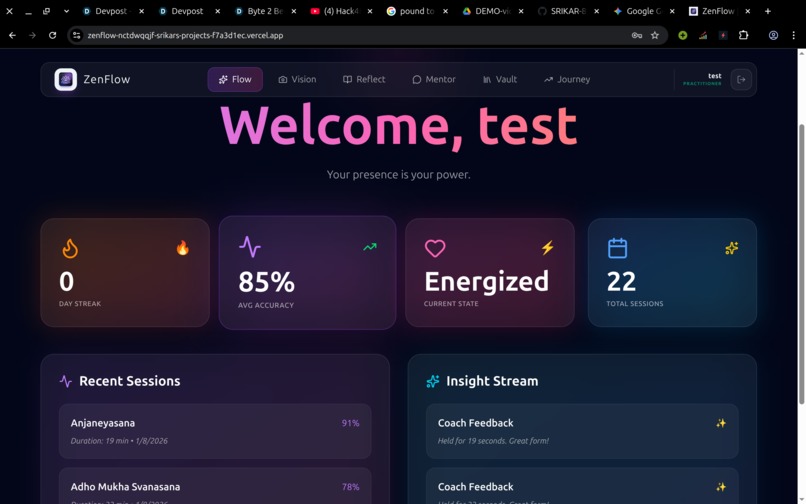Click the fire emoji in Day Streak card
Image resolution: width=806 pixels, height=504 pixels.
(182, 248)
